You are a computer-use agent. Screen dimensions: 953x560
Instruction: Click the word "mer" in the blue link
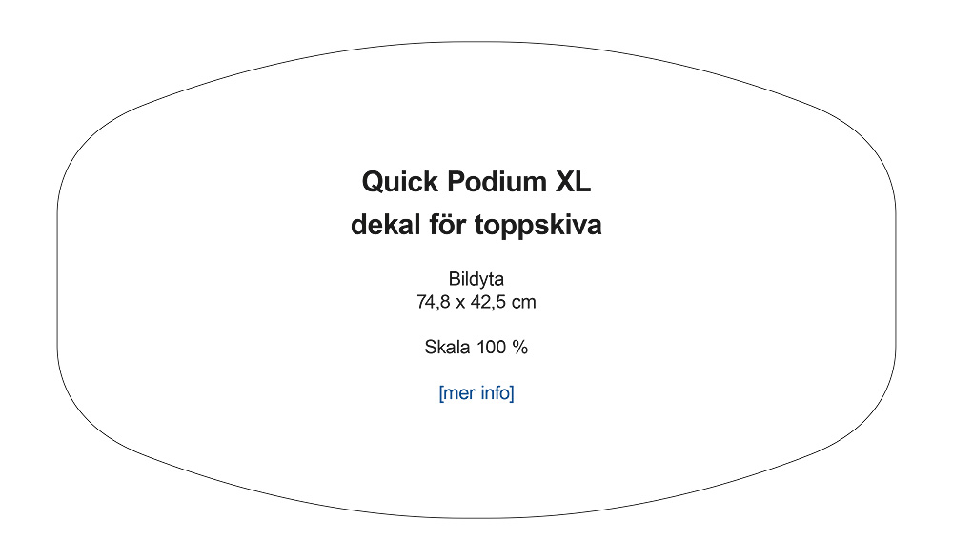[x=460, y=393]
